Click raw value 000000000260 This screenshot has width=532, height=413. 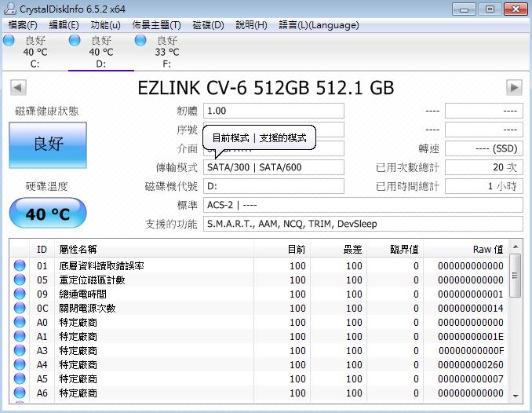[x=471, y=365]
